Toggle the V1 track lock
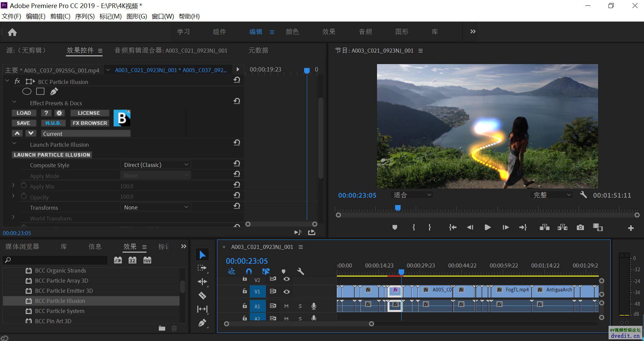The height and width of the screenshot is (341, 644). point(245,291)
